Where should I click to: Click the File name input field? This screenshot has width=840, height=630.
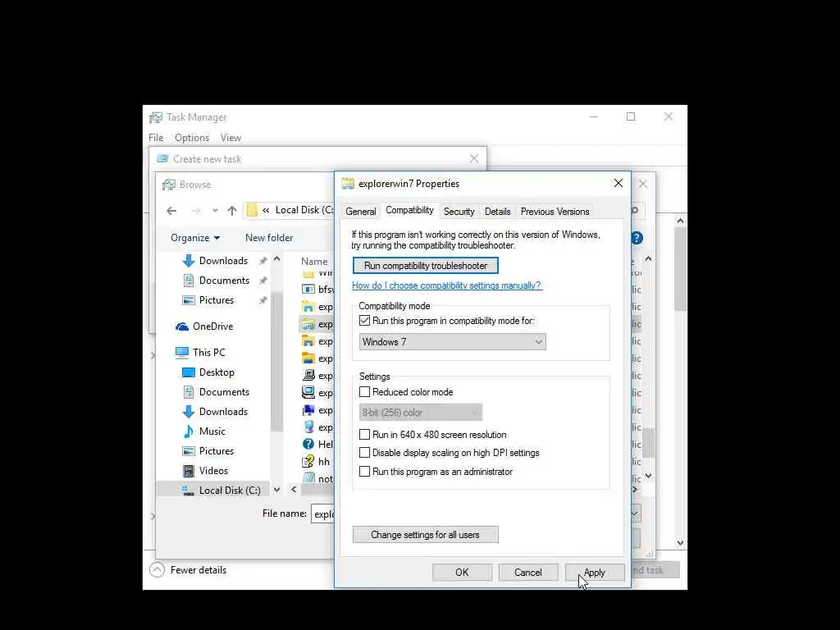tap(322, 514)
